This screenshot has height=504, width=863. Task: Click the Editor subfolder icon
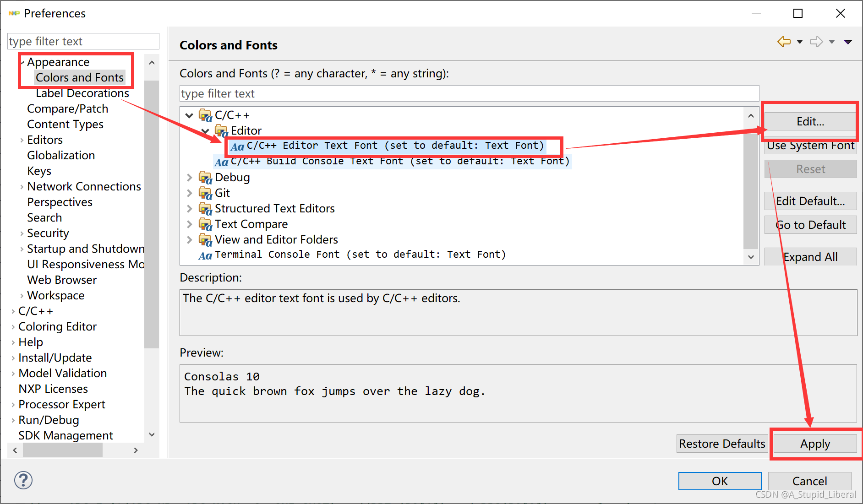(x=222, y=131)
